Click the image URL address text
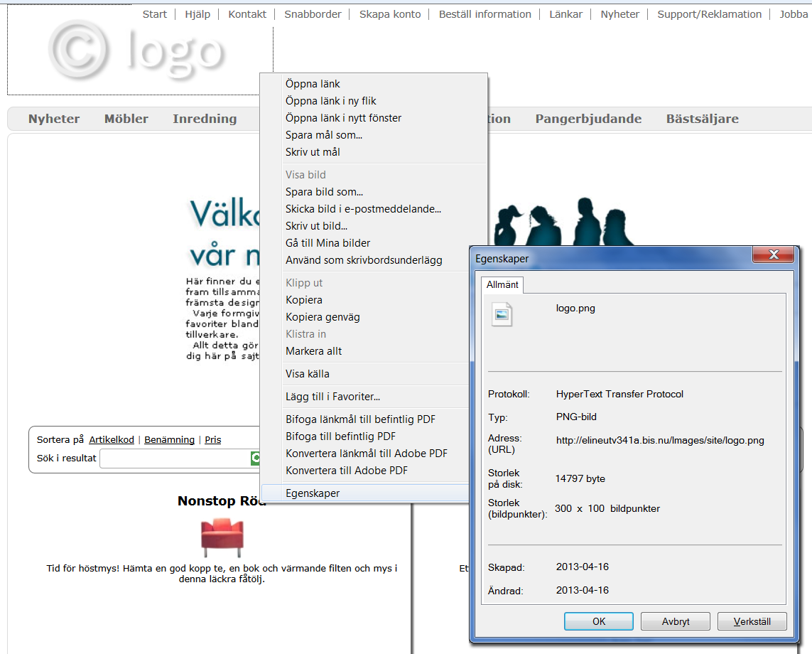 [660, 441]
